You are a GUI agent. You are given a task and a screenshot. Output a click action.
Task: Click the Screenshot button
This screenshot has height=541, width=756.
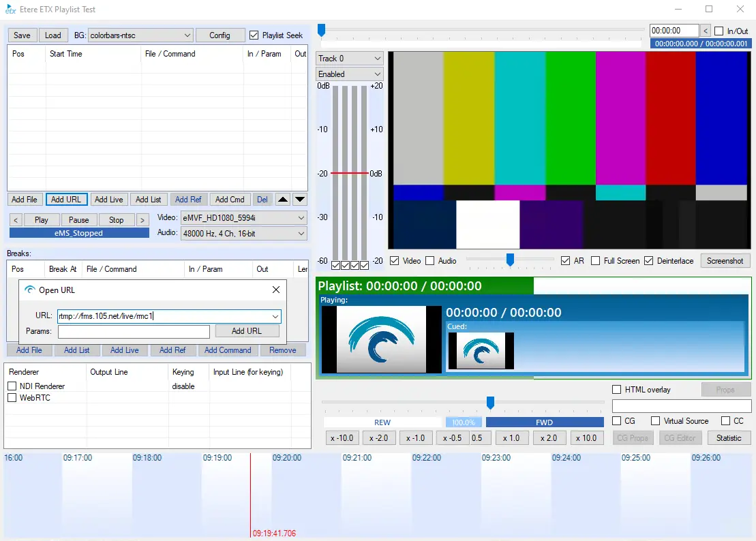725,261
